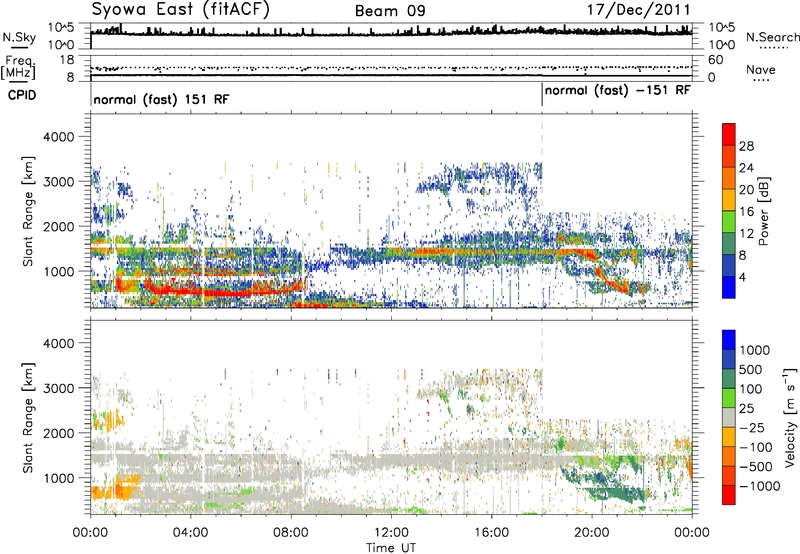Click the '08:00' time tick label
The width and height of the screenshot is (800, 554).
[x=291, y=533]
